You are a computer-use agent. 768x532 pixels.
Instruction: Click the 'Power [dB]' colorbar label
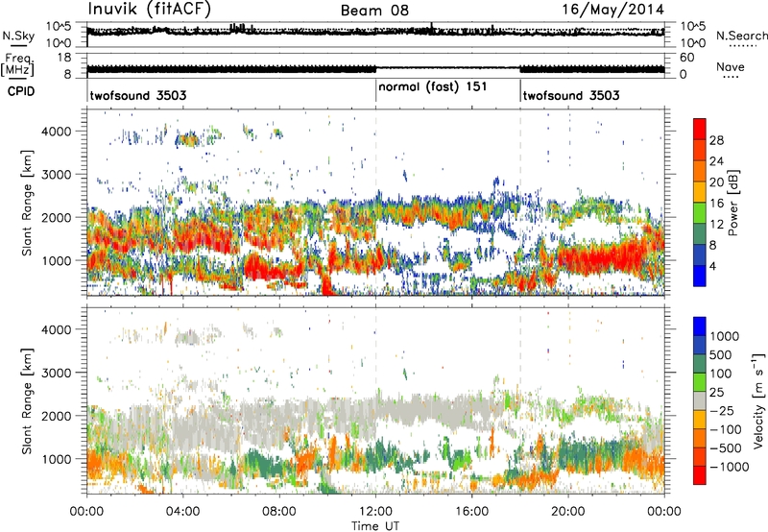[733, 203]
